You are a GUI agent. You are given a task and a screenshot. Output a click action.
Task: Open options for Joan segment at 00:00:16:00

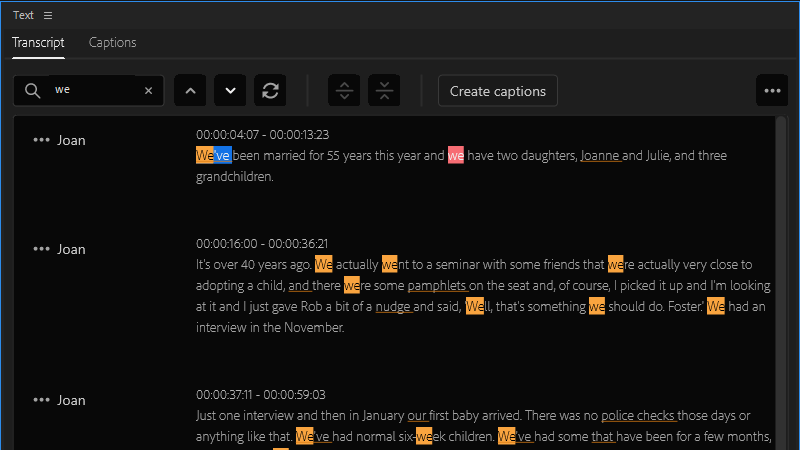pyautogui.click(x=41, y=249)
